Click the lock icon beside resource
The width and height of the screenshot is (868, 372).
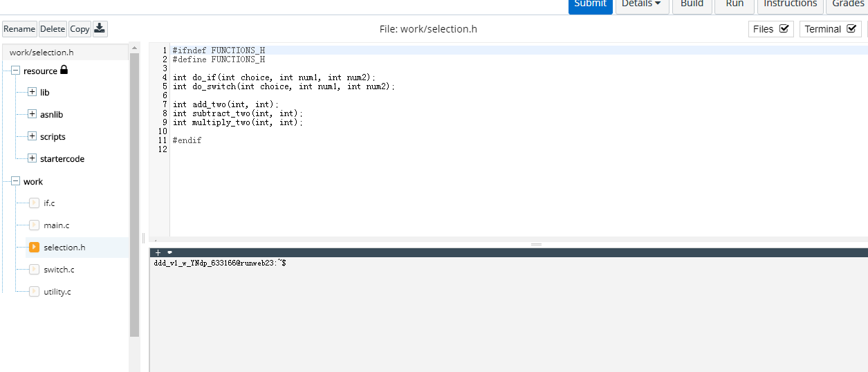pos(64,70)
